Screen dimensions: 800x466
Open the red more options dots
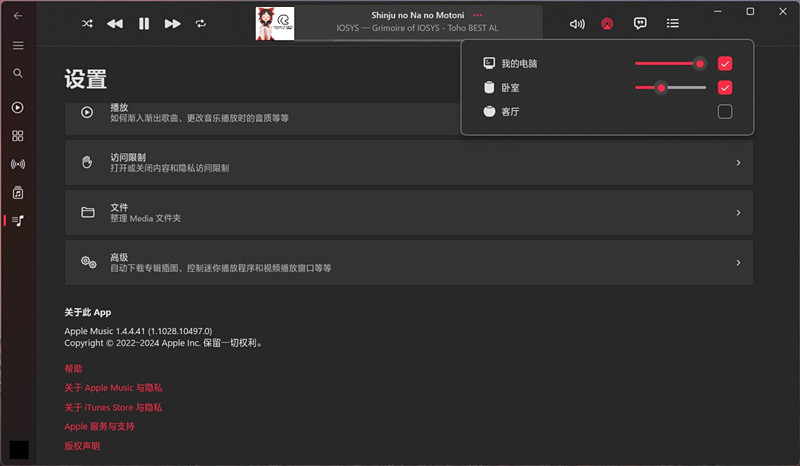478,15
